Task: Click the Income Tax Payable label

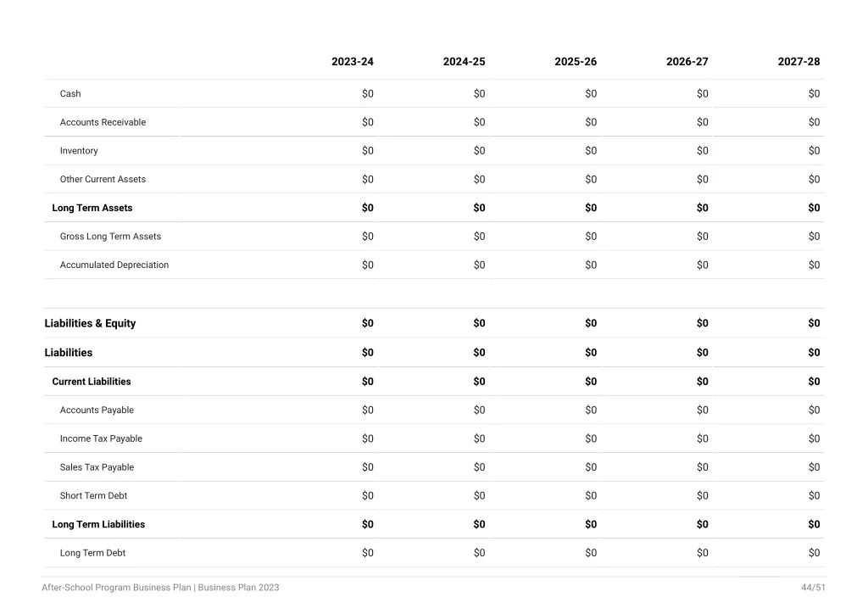Action: click(x=101, y=438)
